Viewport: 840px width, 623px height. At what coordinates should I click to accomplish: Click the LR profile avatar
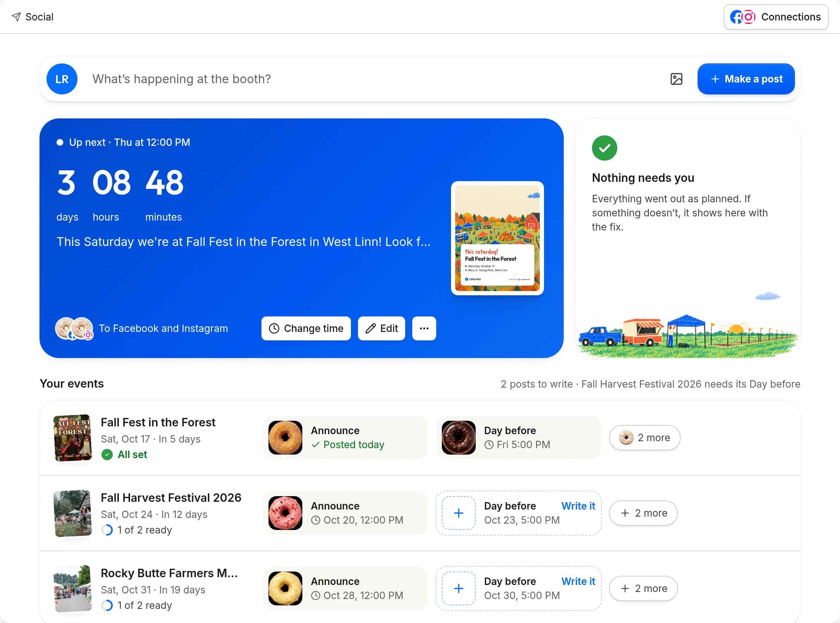click(62, 79)
